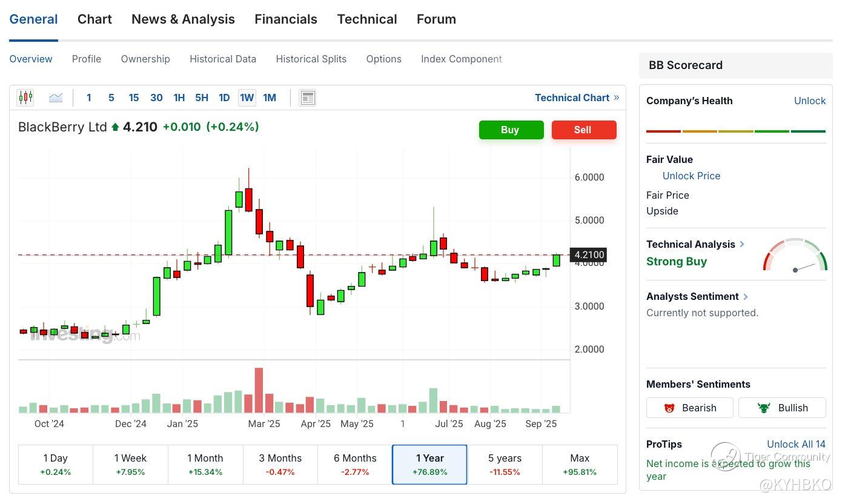Select the 3 Months performance range

click(x=280, y=465)
